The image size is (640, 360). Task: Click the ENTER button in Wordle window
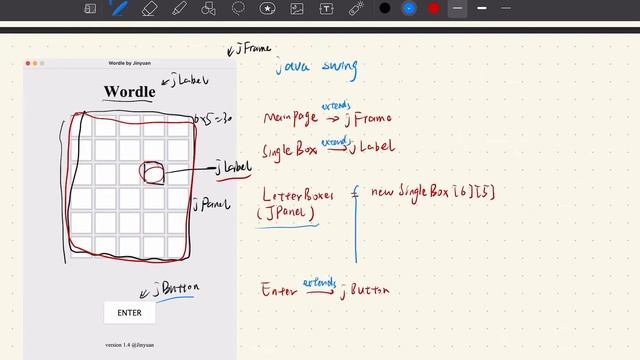click(129, 313)
